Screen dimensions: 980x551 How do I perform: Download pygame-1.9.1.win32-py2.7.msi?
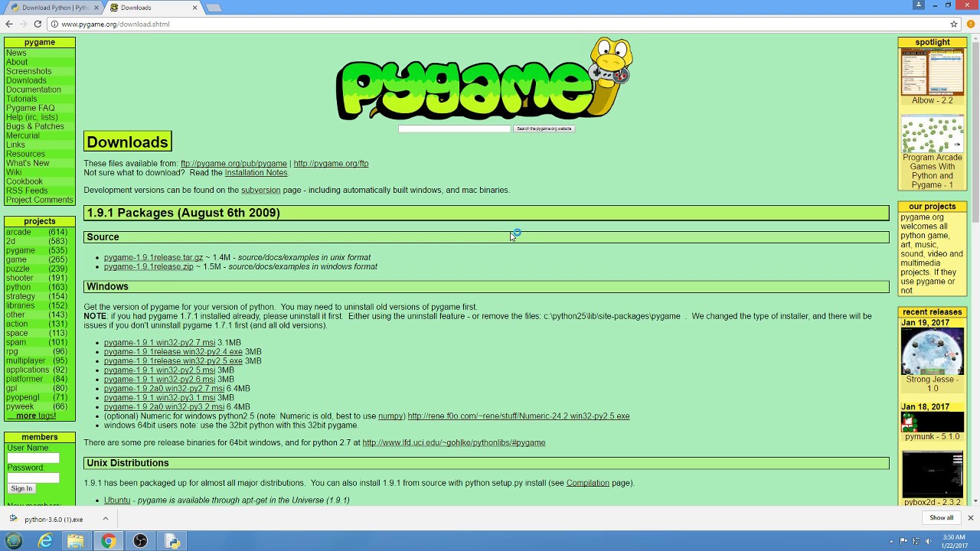159,343
